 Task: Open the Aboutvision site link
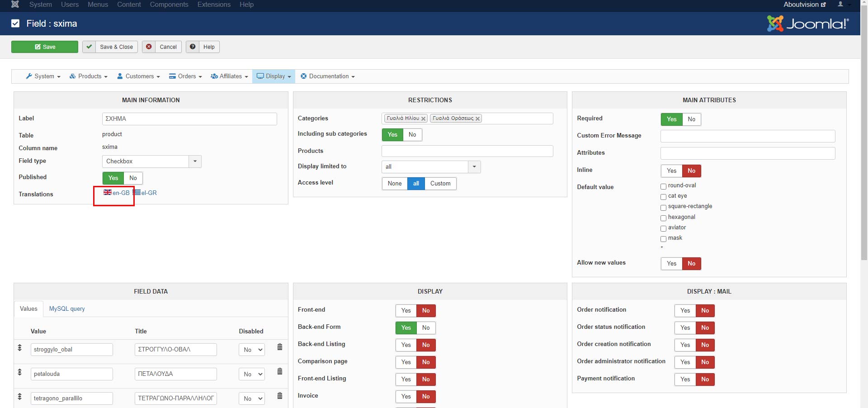tap(805, 5)
